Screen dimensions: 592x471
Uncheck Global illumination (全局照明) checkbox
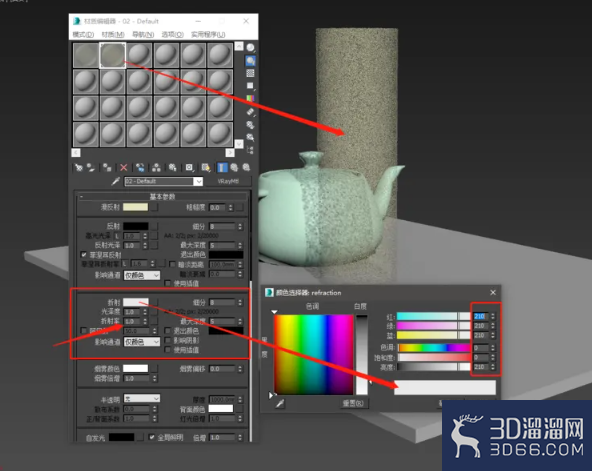click(x=152, y=437)
